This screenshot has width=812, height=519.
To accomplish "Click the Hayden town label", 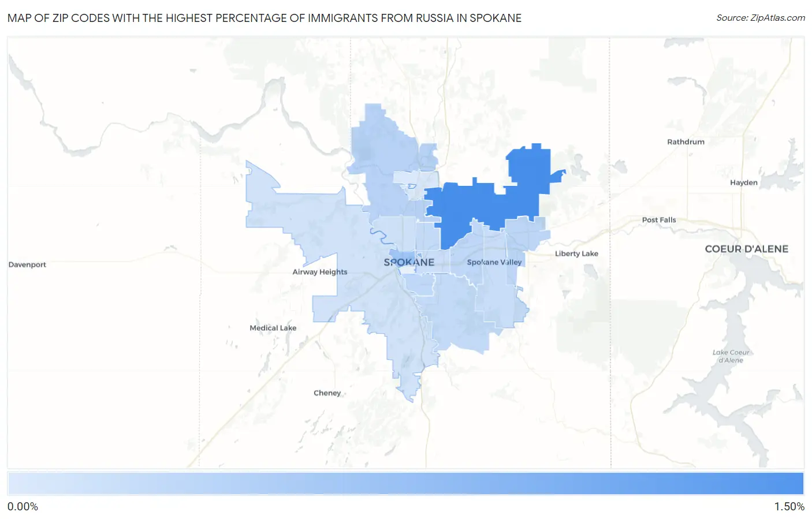I will (743, 182).
